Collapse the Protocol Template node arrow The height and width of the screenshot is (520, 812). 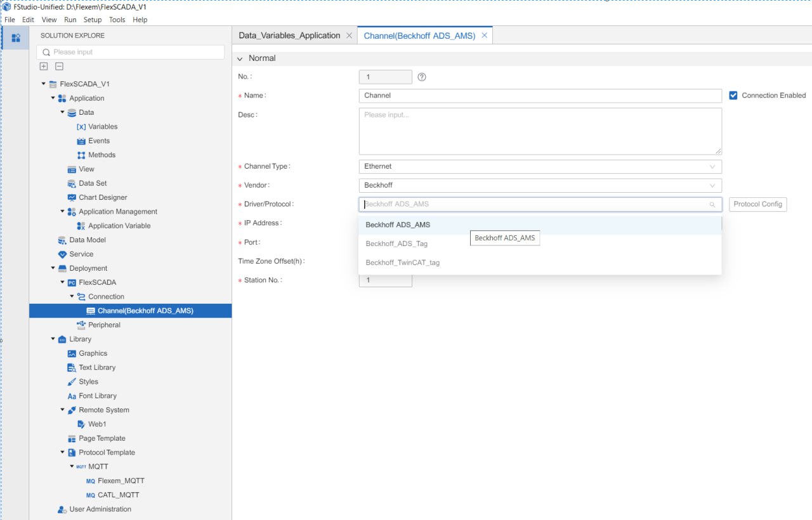coord(63,452)
